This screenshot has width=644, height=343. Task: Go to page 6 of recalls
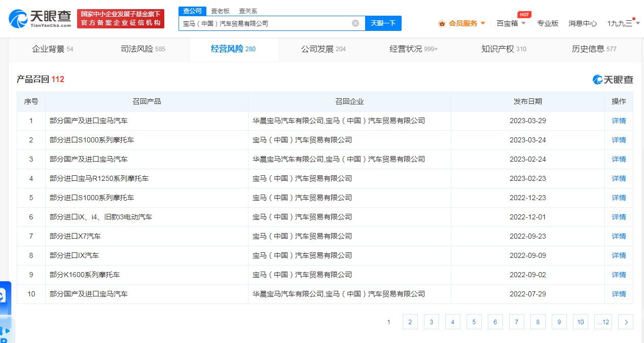495,322
